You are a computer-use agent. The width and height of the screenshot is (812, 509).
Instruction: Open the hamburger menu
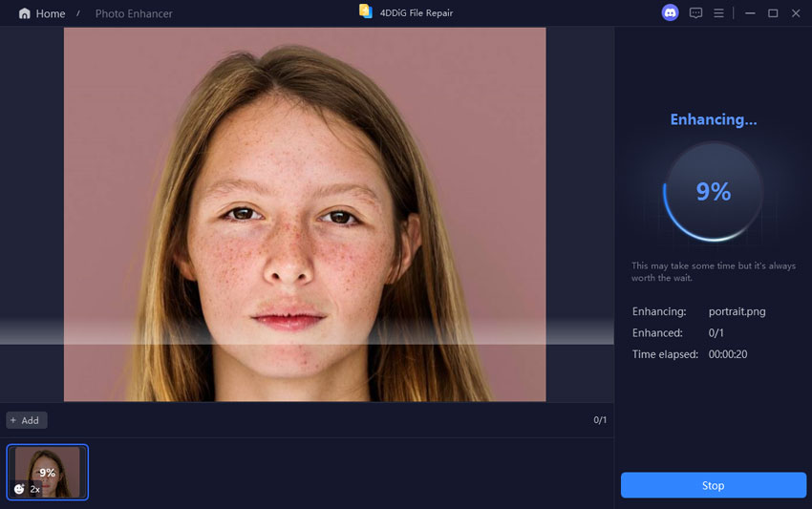[x=718, y=13]
